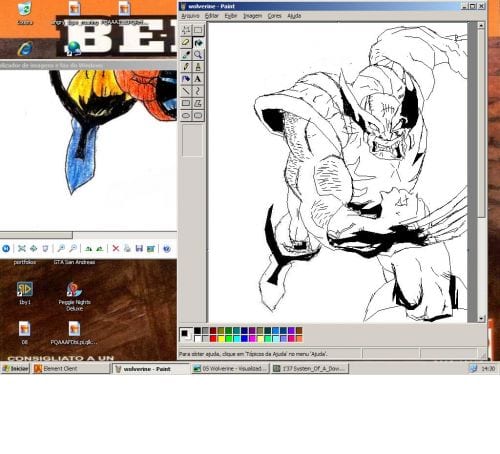The image size is (500, 454).
Task: Open Internet Explorer desktop icon
Action: point(25,49)
